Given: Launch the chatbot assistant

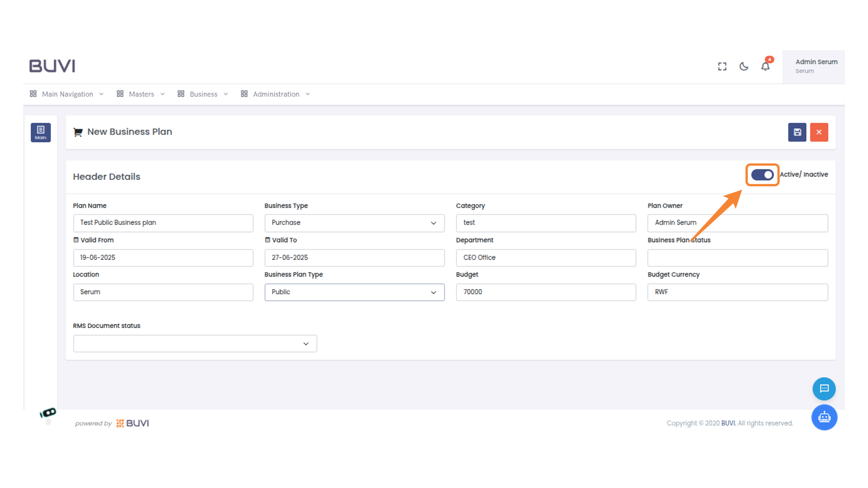Looking at the screenshot, I should click(x=824, y=417).
